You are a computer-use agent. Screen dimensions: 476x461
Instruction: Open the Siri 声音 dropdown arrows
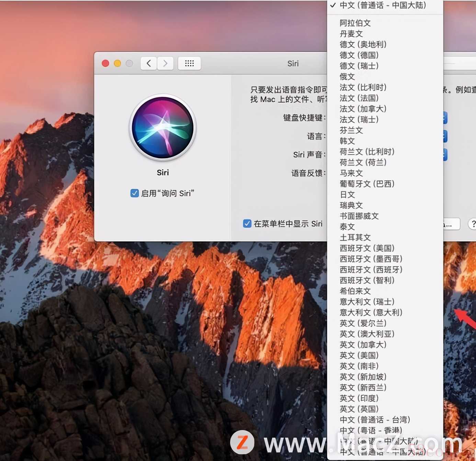[445, 155]
